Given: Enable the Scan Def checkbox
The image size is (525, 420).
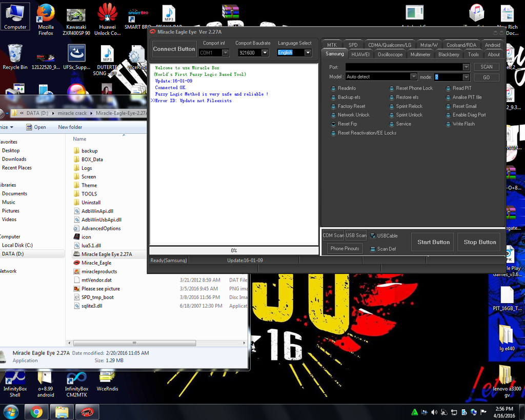Looking at the screenshot, I should (x=373, y=249).
